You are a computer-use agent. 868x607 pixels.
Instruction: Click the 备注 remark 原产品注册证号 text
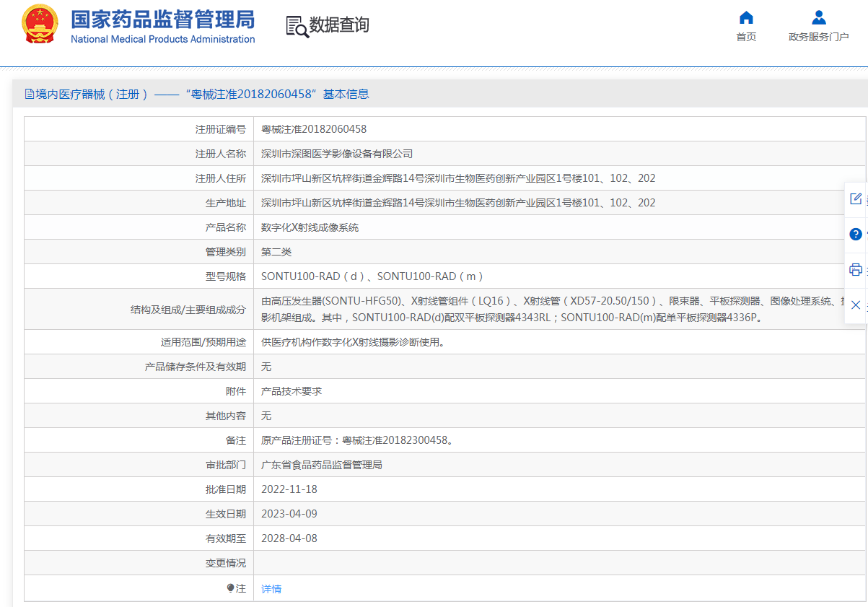pyautogui.click(x=357, y=440)
